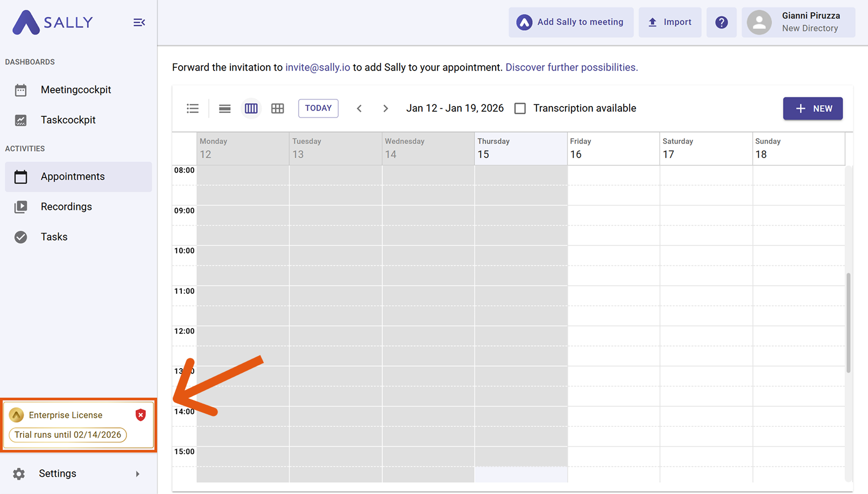This screenshot has width=868, height=494.
Task: Open the Discover further possibilities link
Action: click(x=571, y=67)
